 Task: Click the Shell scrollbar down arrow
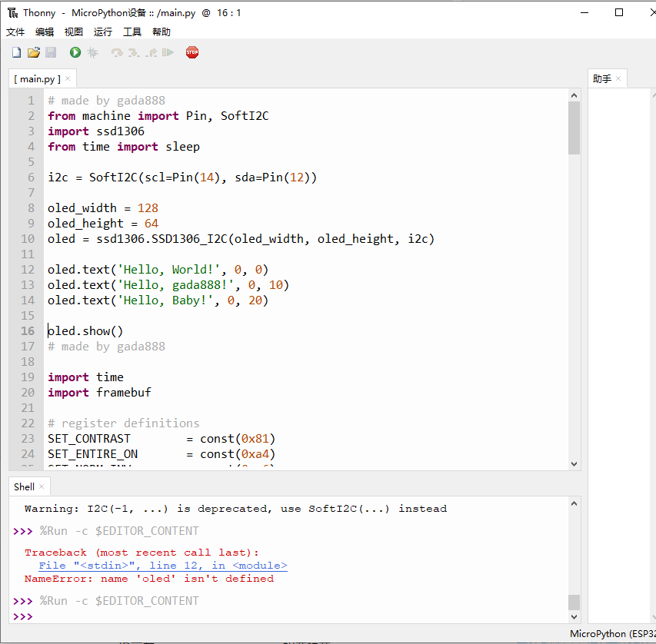click(x=574, y=617)
